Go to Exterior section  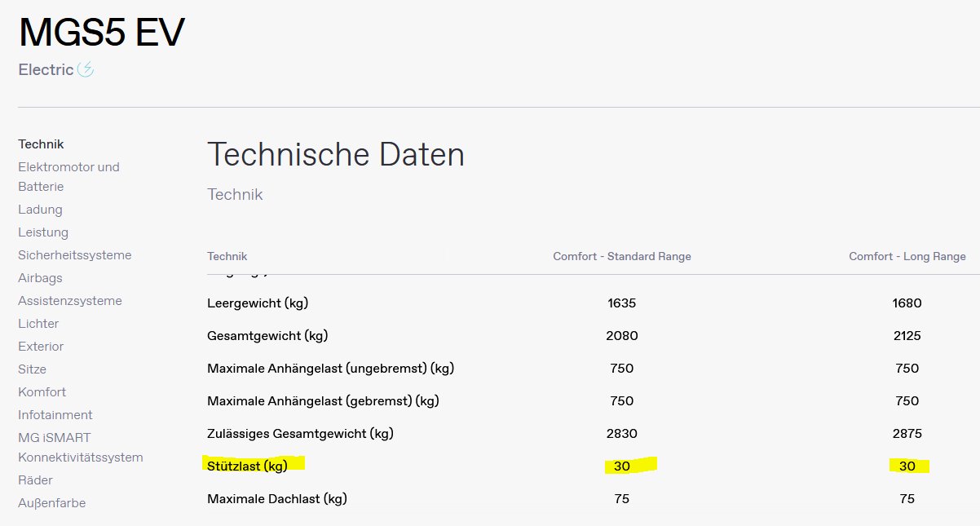pos(41,347)
